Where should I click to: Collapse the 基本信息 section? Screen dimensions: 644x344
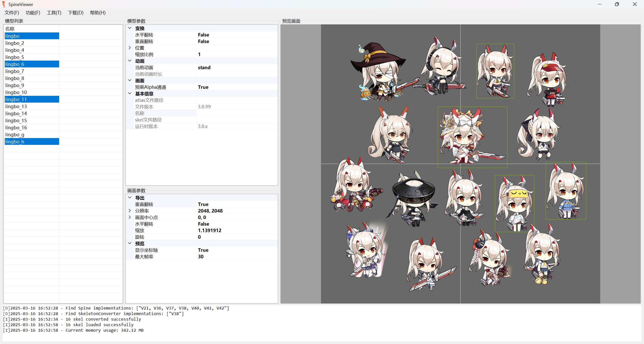(x=130, y=94)
